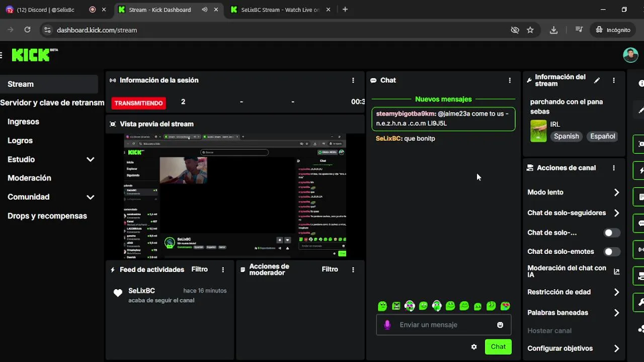Open Acciones de moderador three-dot menu

(x=353, y=269)
